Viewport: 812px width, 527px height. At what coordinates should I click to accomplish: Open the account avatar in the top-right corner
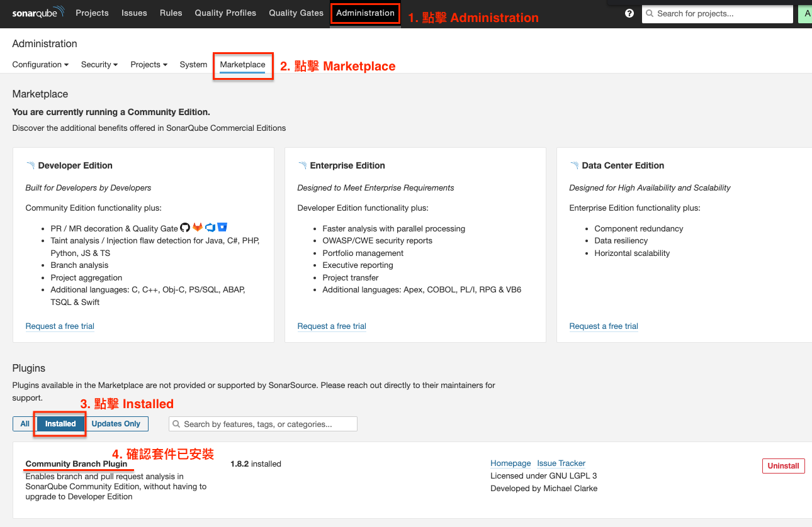(806, 13)
